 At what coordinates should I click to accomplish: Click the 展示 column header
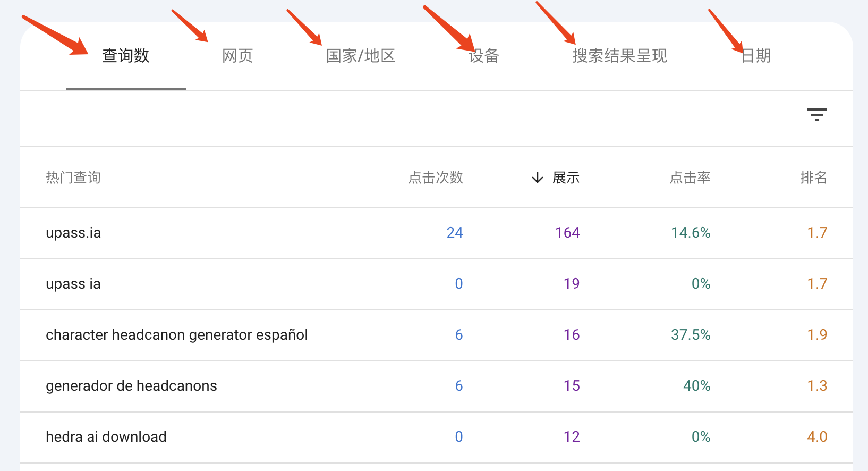coord(566,178)
